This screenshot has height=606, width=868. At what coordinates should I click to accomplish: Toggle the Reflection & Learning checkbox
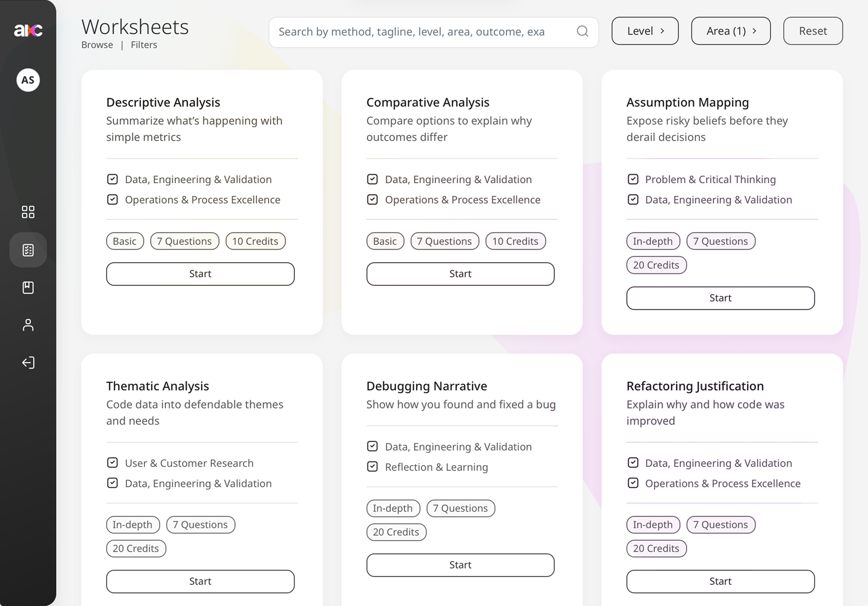pyautogui.click(x=373, y=467)
